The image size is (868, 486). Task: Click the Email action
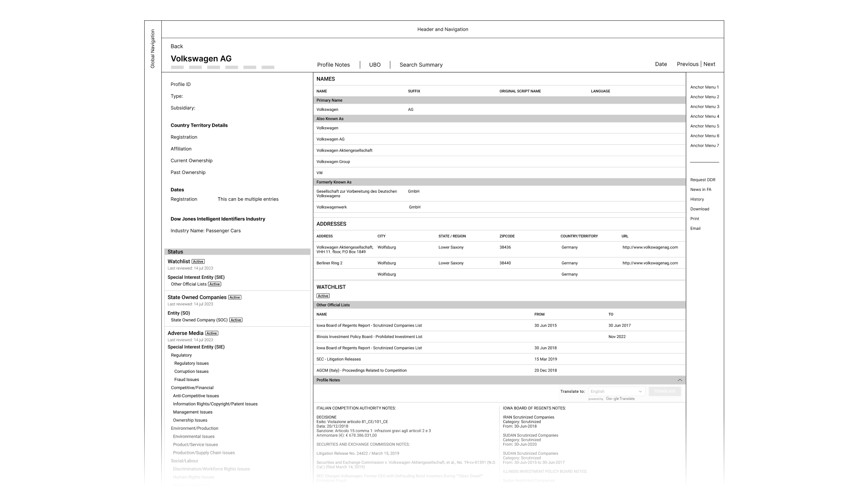(x=695, y=229)
